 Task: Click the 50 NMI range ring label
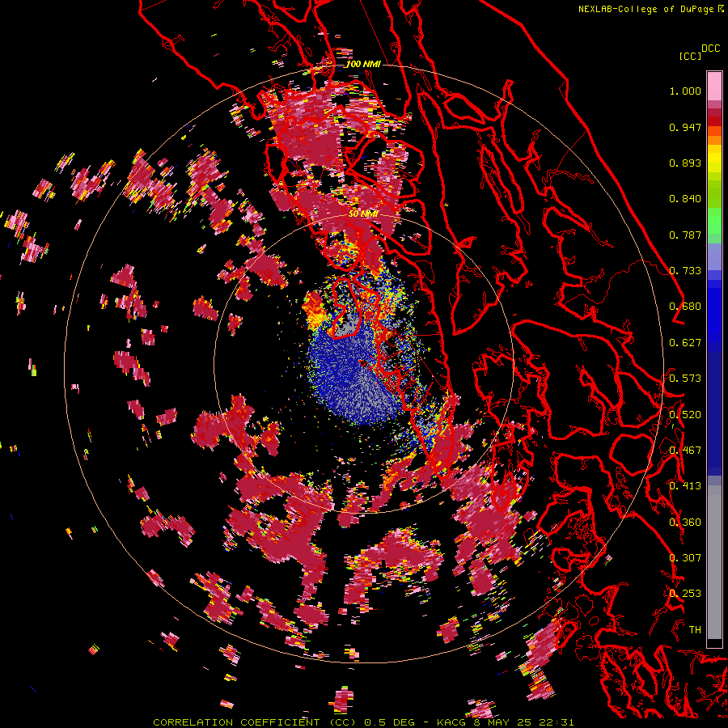coord(363,214)
